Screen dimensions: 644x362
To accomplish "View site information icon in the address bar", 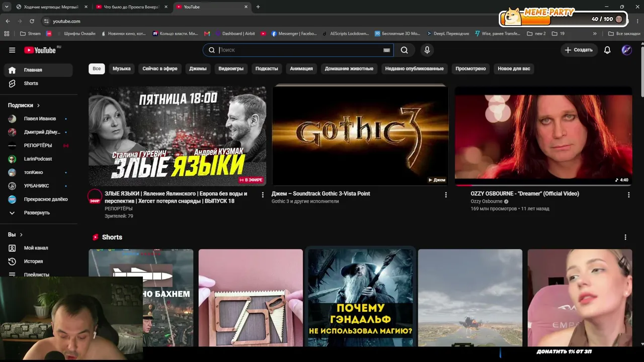I will (46, 21).
